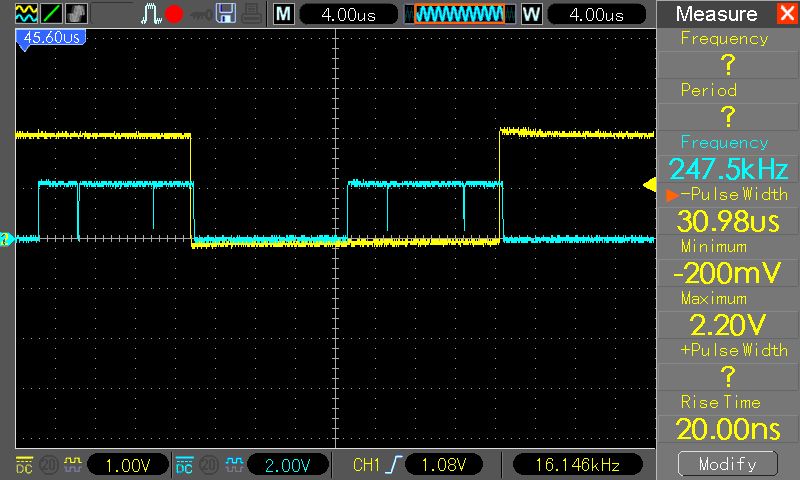Click the yellow trigger level marker arrow
The height and width of the screenshot is (480, 800).
[x=649, y=185]
